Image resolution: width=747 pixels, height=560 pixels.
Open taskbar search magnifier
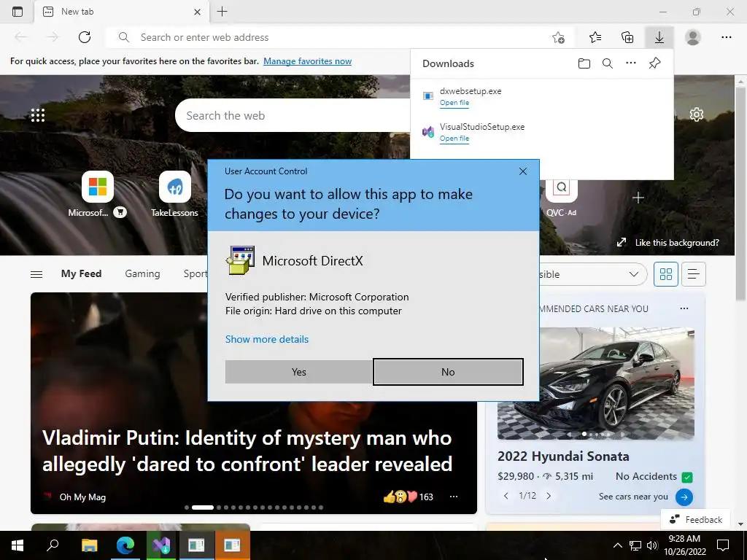[53, 545]
